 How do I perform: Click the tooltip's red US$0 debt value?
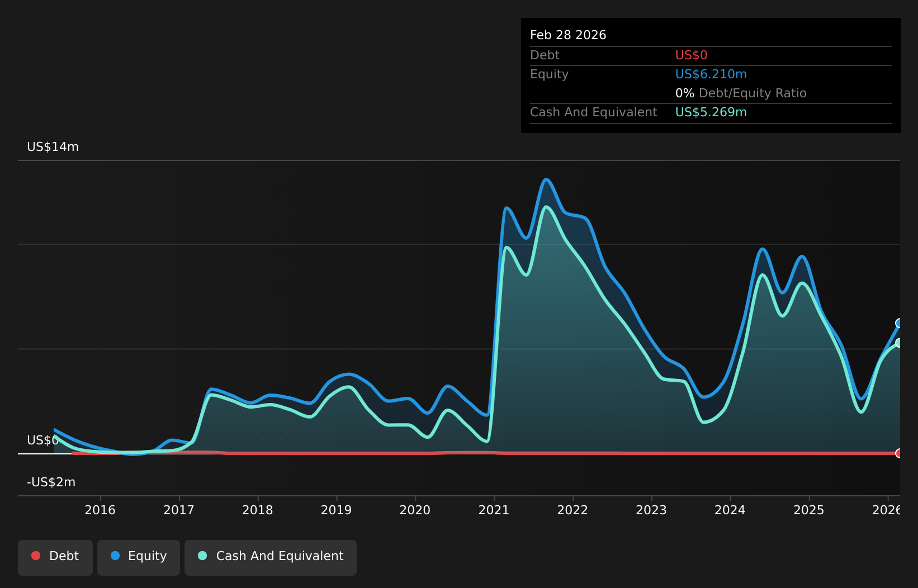692,55
